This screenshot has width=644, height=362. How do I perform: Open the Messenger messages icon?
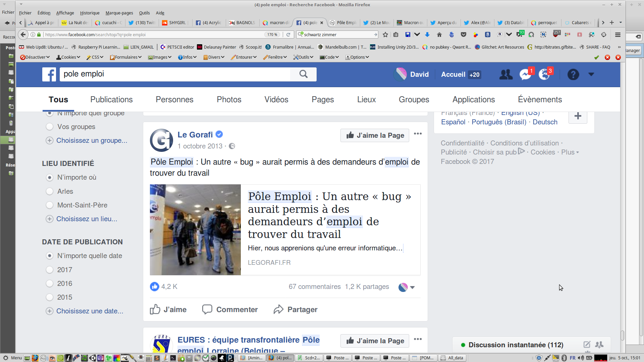click(525, 74)
